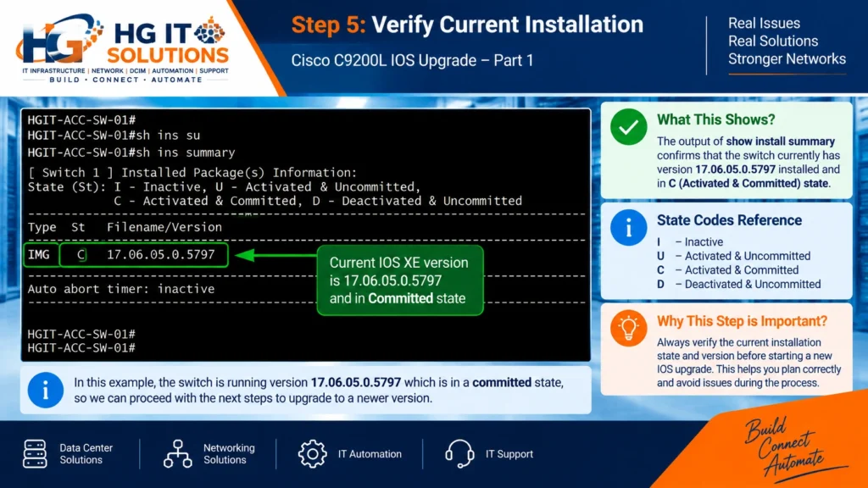The height and width of the screenshot is (488, 868).
Task: Click the 'U – Activated & Uncommitted' reference entry
Action: (733, 256)
